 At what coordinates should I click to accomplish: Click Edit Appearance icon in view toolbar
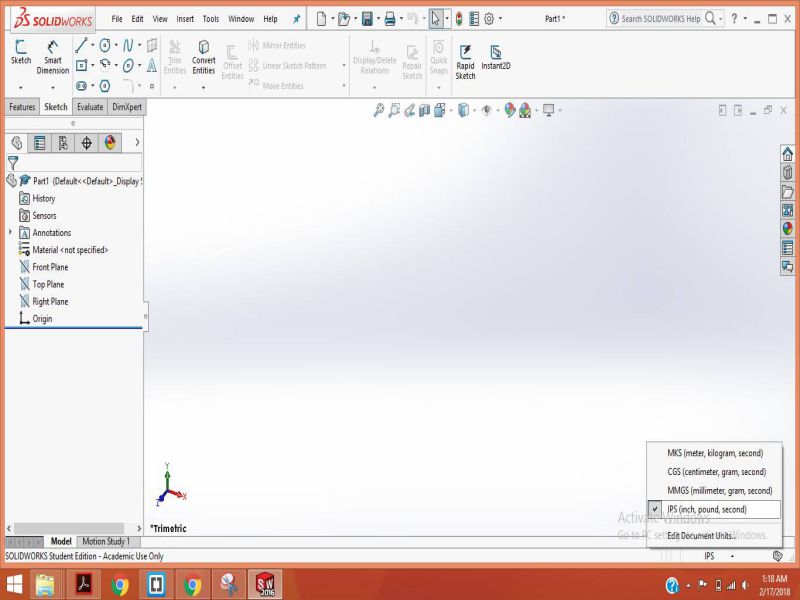point(510,110)
